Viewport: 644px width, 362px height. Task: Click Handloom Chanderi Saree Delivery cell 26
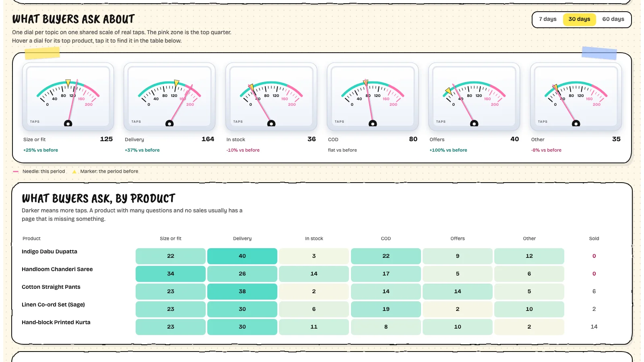tap(242, 274)
